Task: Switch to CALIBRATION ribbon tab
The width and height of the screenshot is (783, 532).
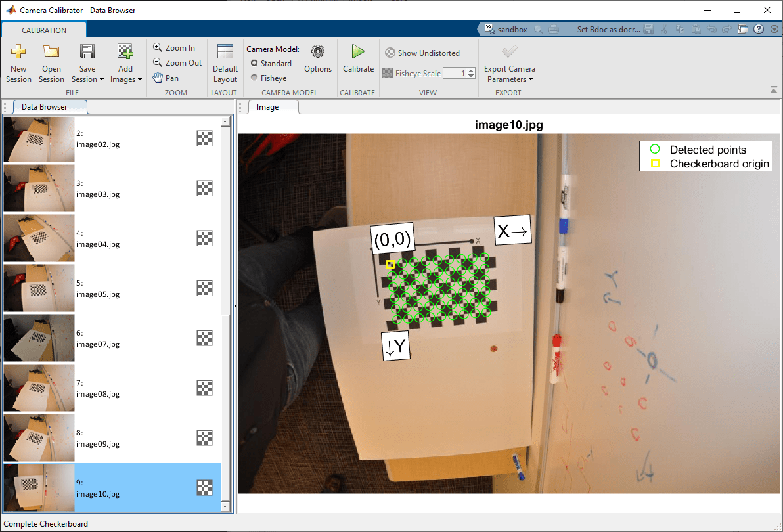Action: pos(44,30)
